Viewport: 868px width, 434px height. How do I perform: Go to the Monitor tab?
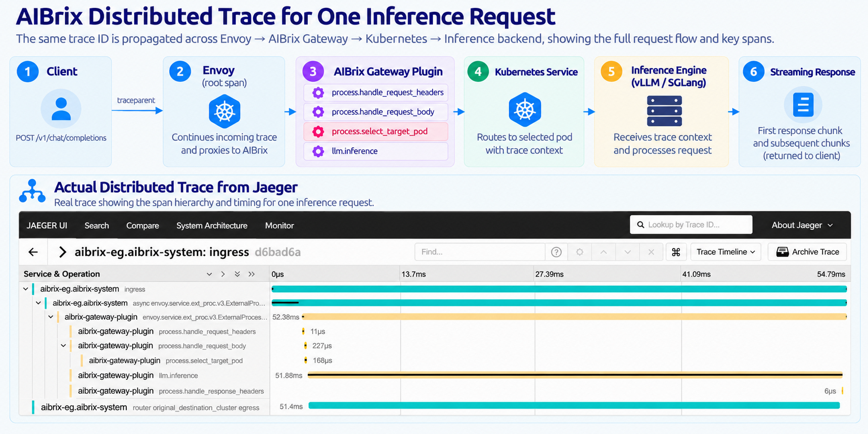[279, 226]
